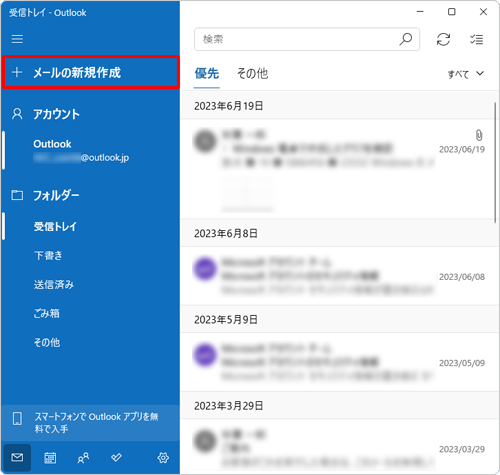Viewport: 500px width, 475px height.
Task: Open the attachment thumbnail in the 2023/06/19 email
Action: pyautogui.click(x=247, y=193)
